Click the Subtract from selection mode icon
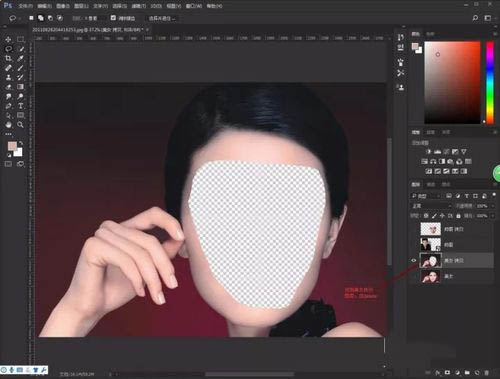The height and width of the screenshot is (379, 500). tap(50, 18)
